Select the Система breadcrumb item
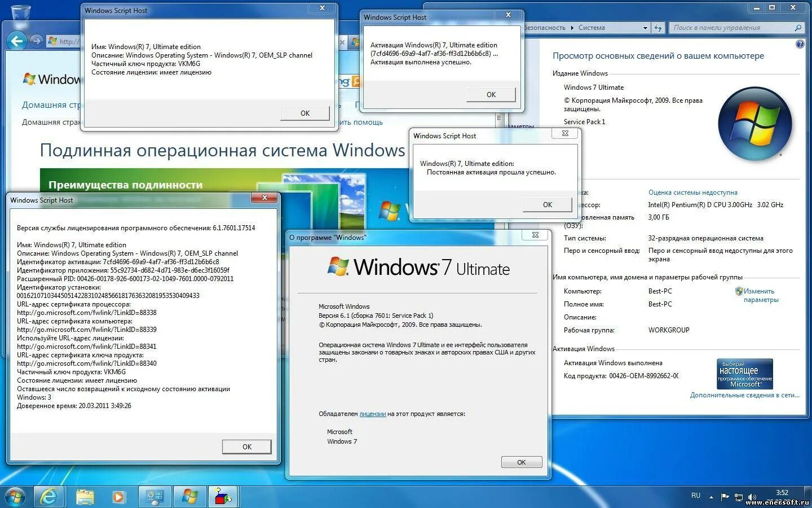The width and height of the screenshot is (812, 508). coord(592,28)
